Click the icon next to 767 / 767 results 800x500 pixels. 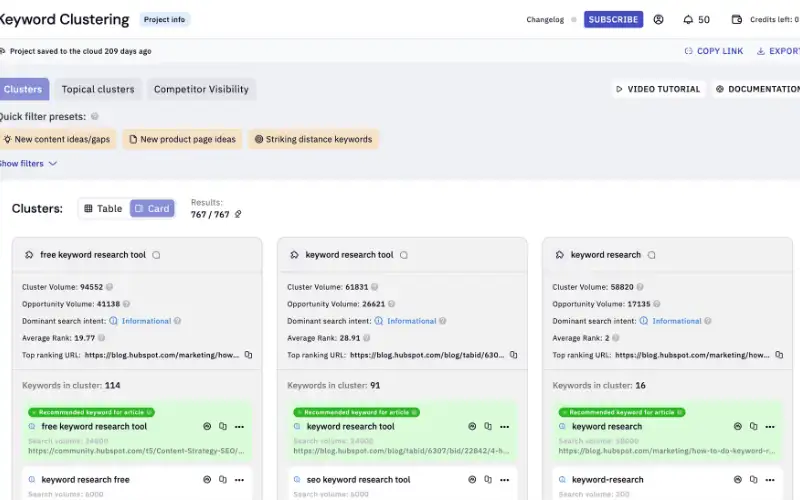point(238,214)
